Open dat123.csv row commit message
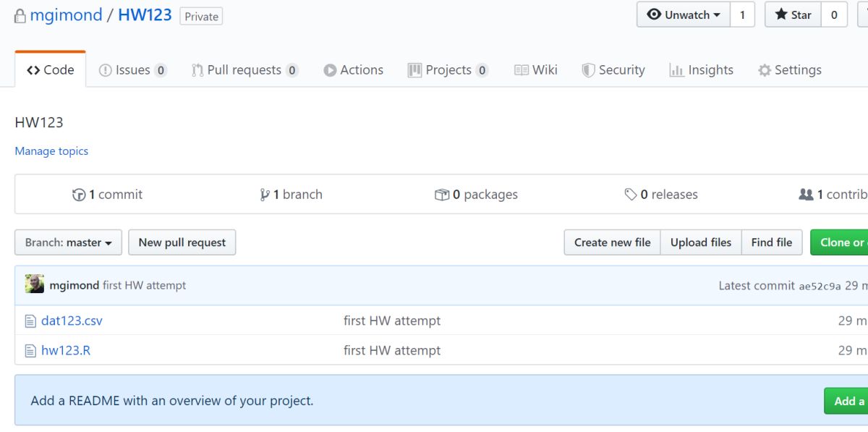 tap(392, 321)
